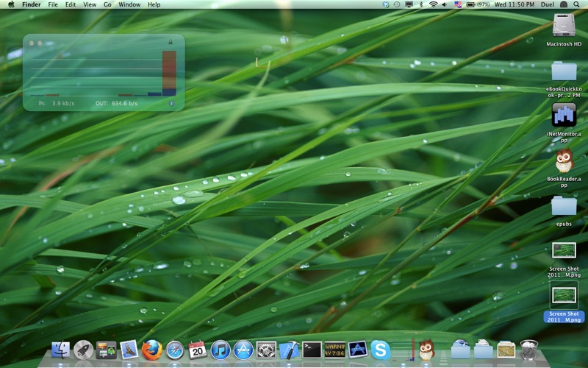Click the BookReader owl icon in the dock
588x368 pixels.
click(426, 350)
